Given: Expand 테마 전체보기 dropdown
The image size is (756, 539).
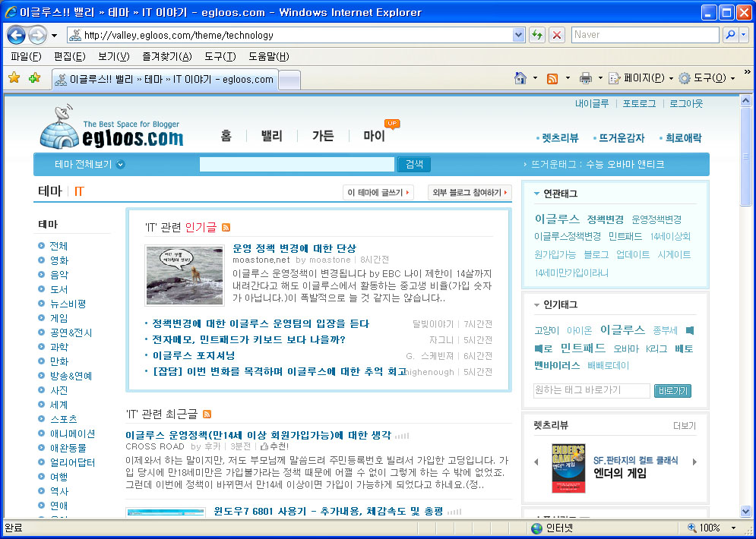Looking at the screenshot, I should point(90,164).
